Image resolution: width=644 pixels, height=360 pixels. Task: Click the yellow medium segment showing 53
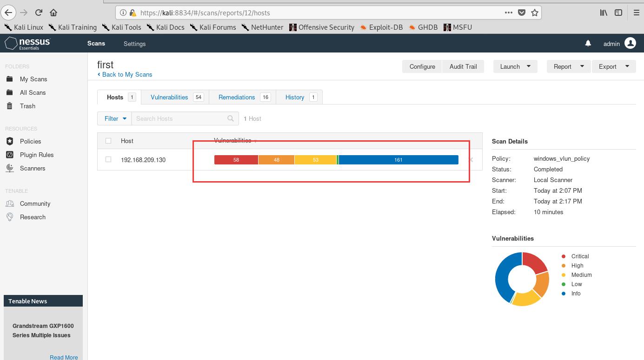point(315,160)
